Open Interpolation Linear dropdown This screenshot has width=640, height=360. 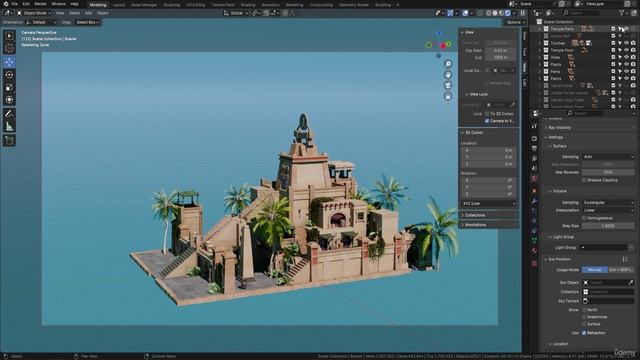coord(608,211)
